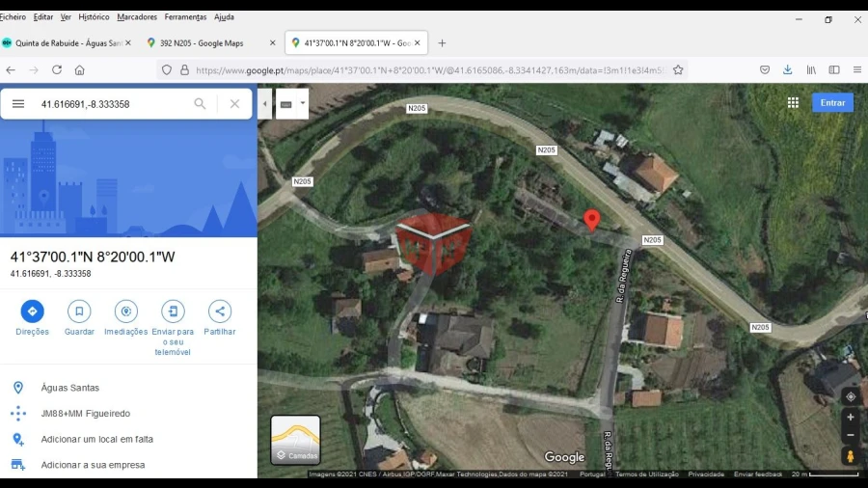Bookmark page with the star icon
Screen dimensions: 868x488
click(678, 70)
